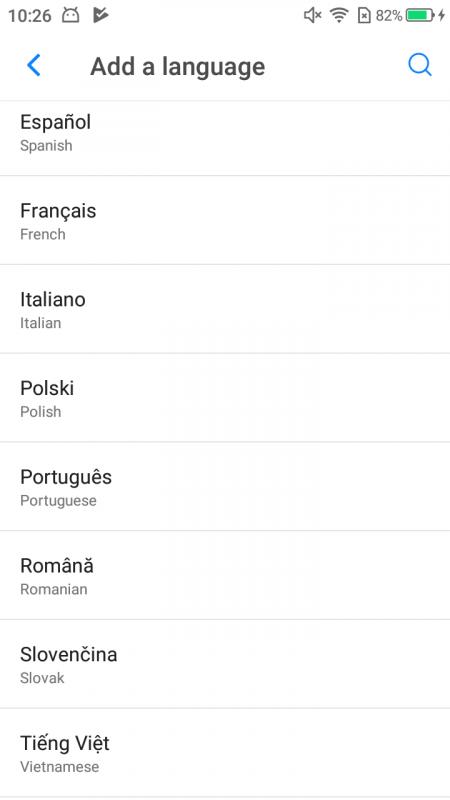Tap the muted sound status icon

point(312,16)
